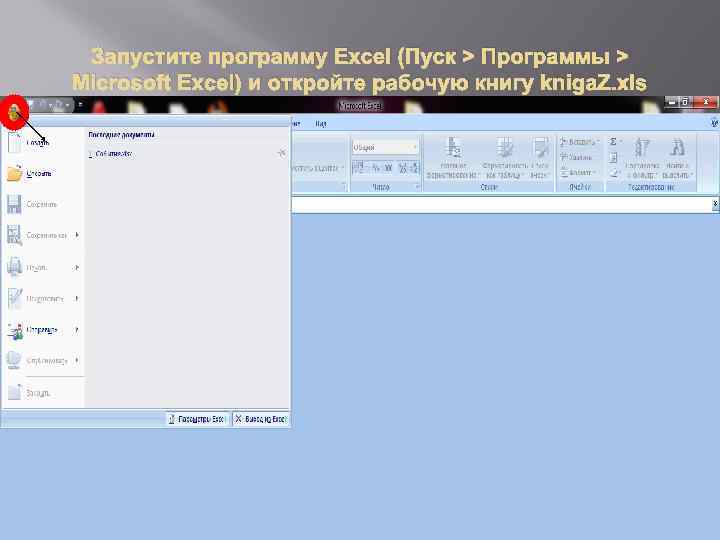Increase decimal places
The image size is (720, 540).
coord(403,168)
